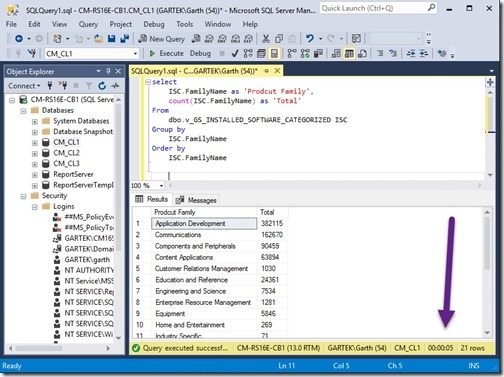Click the Execute button
This screenshot has width=504, height=377.
pos(166,53)
